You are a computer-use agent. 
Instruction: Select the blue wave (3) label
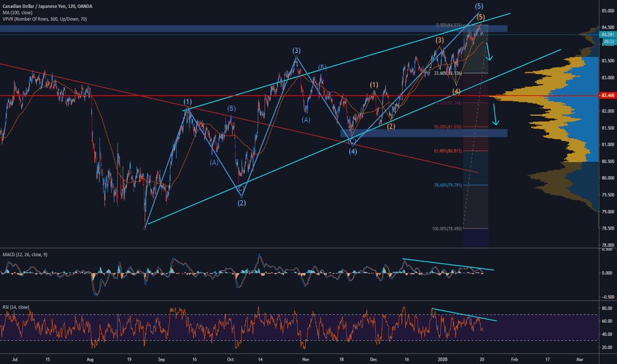pos(297,50)
